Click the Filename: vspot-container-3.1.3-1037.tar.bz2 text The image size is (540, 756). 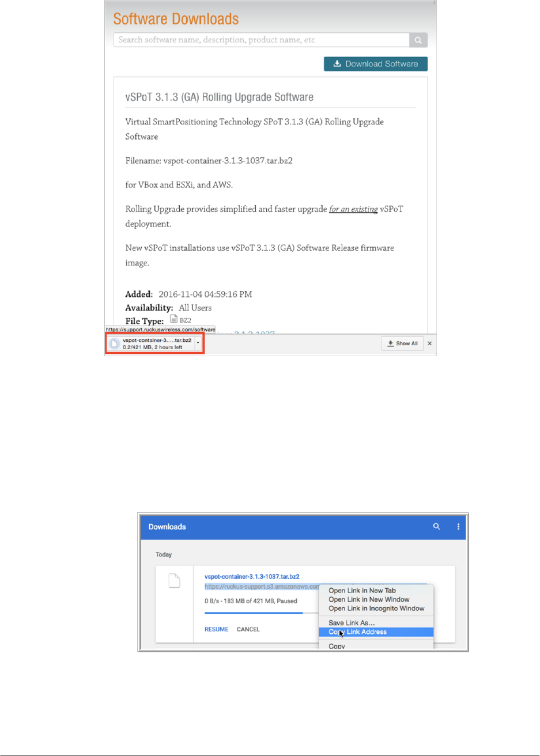(x=209, y=161)
